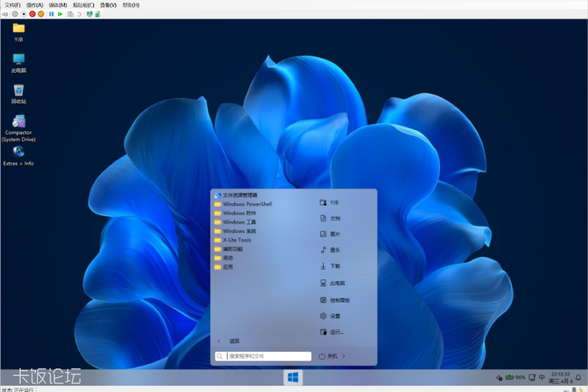The width and height of the screenshot is (588, 392).
Task: Open the 文件(F) menu
Action: coord(14,5)
